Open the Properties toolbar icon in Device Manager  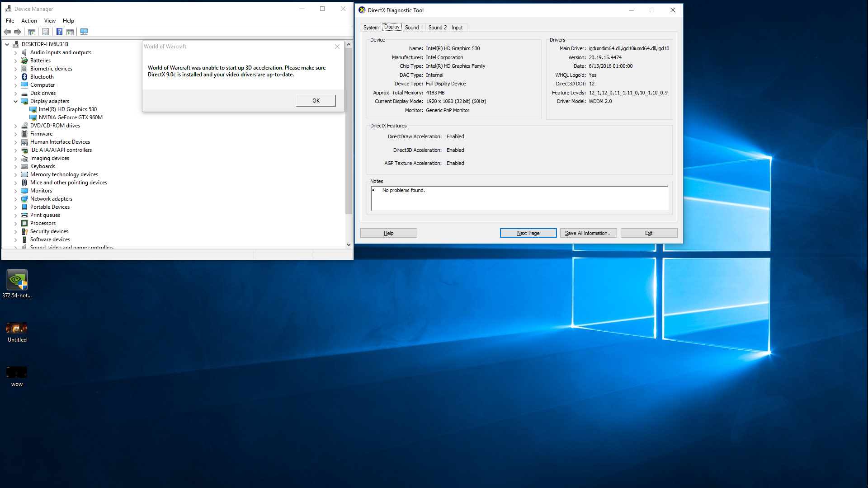click(45, 32)
